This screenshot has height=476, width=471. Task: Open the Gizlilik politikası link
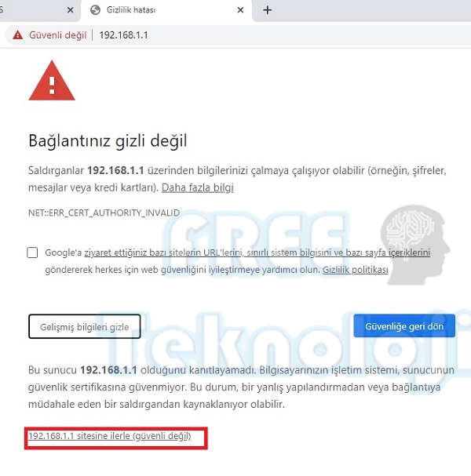point(356,270)
